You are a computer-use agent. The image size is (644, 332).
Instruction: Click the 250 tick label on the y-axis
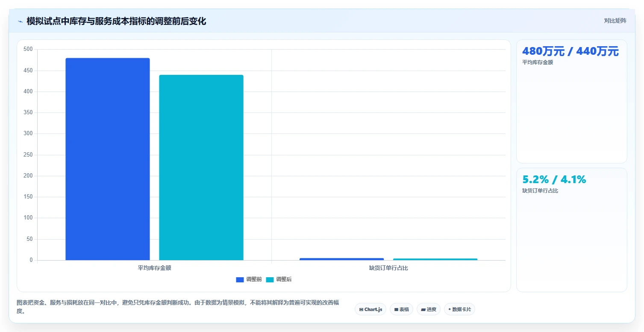[28, 155]
